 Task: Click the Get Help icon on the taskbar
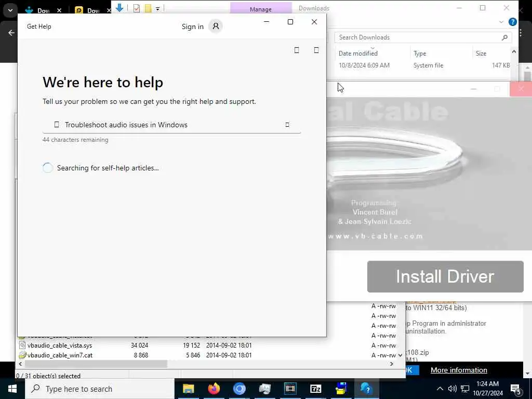366,389
